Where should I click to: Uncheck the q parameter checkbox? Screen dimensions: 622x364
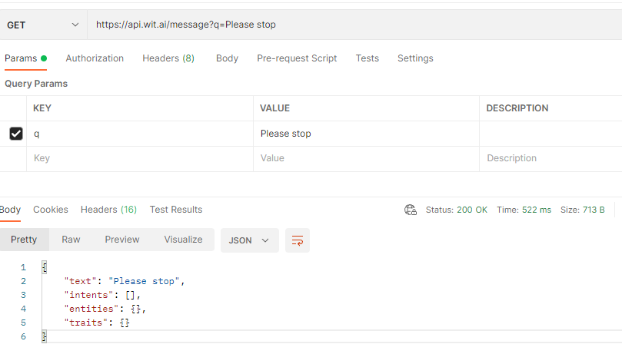16,134
